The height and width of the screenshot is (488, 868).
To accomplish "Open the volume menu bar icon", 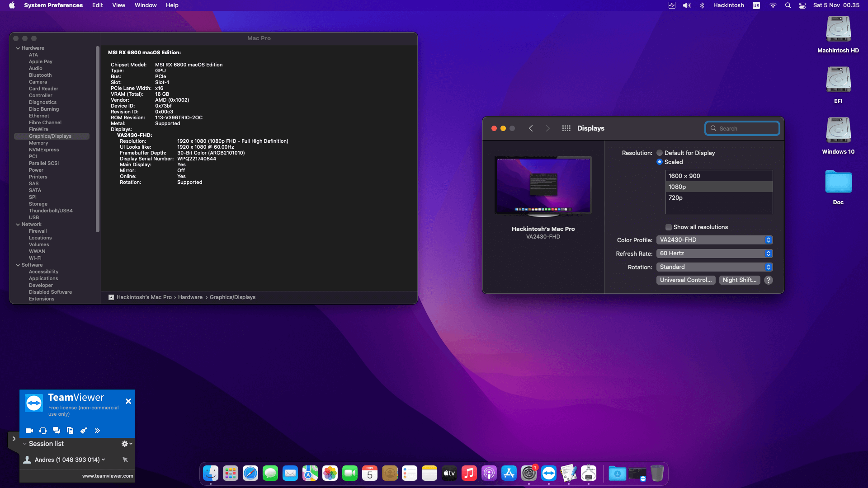I will 687,5.
